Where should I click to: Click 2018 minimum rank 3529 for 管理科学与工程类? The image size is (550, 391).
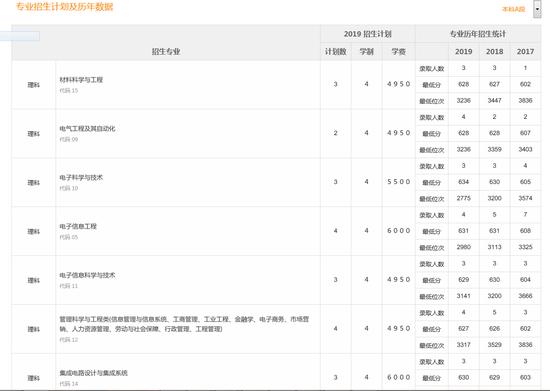(x=494, y=345)
